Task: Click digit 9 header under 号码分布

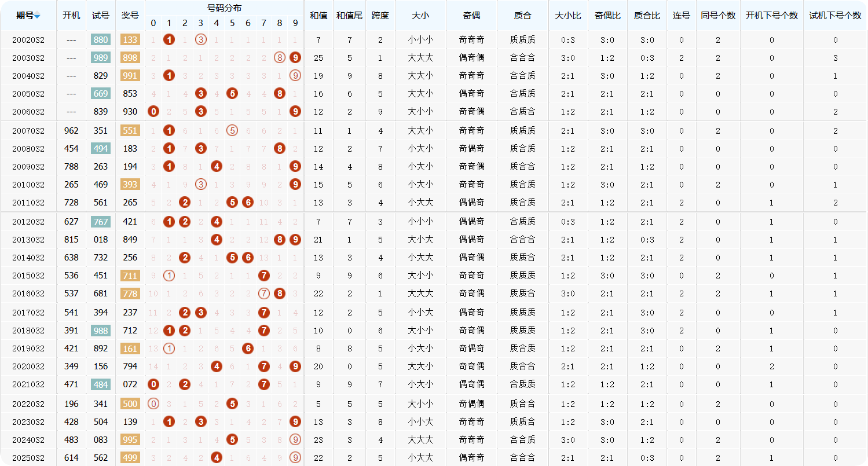Action: [x=295, y=23]
